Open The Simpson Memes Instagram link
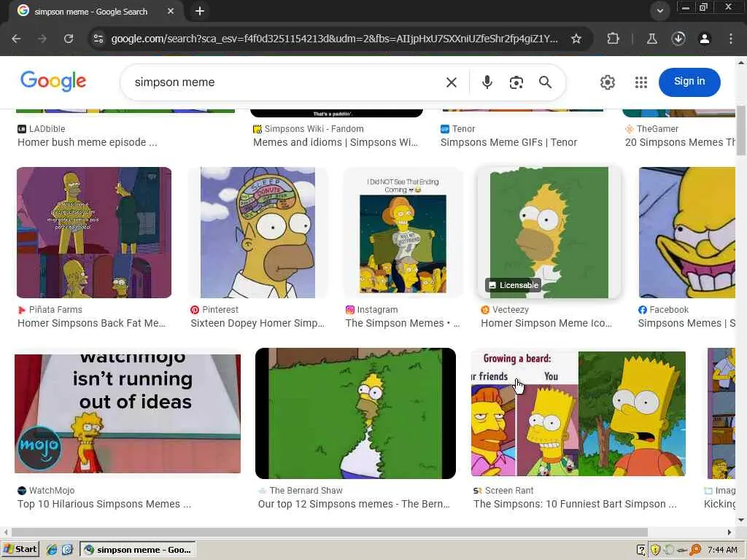This screenshot has width=747, height=560. [x=403, y=323]
